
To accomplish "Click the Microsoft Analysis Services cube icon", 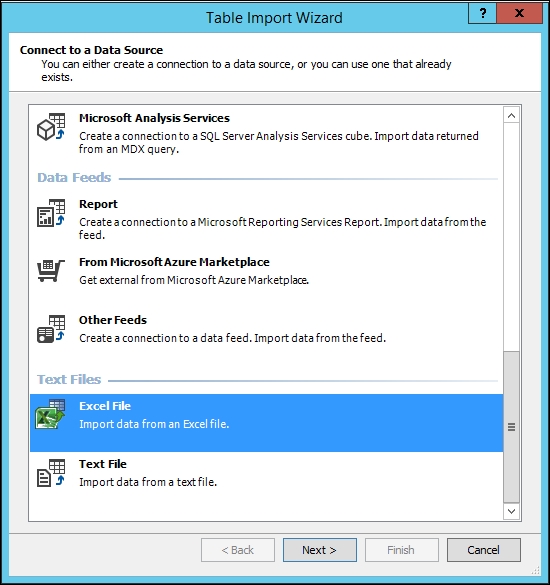I will (51, 127).
